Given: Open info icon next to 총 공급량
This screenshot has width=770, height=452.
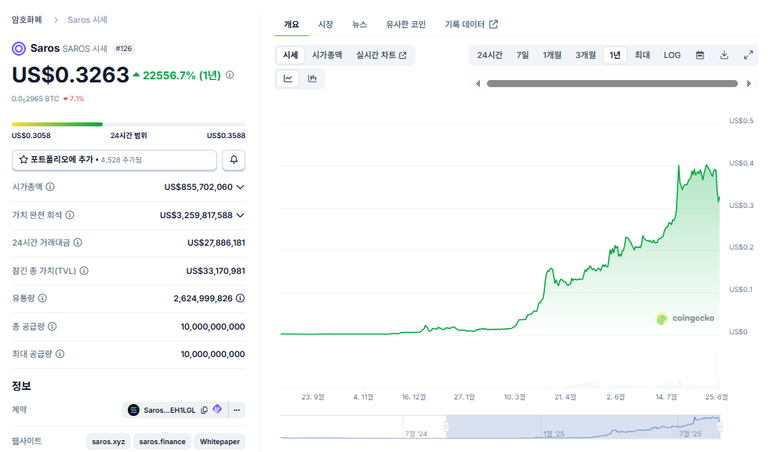Looking at the screenshot, I should tap(52, 326).
